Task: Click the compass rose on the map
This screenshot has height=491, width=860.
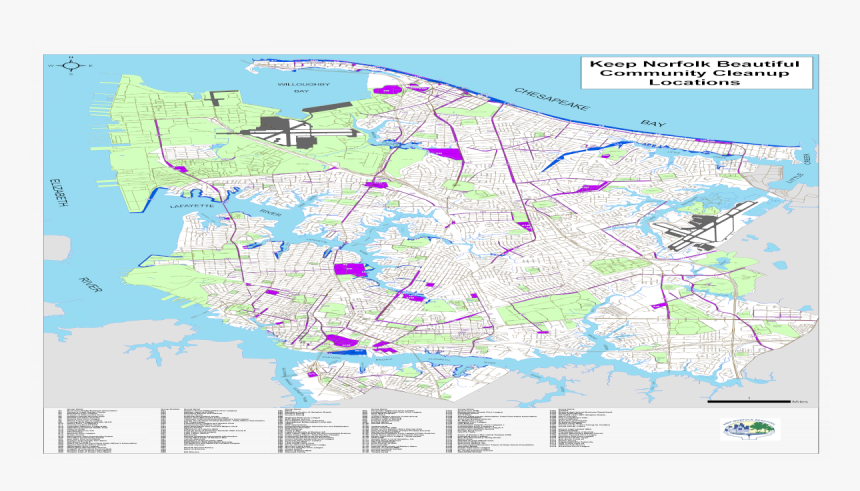Action: pos(71,66)
